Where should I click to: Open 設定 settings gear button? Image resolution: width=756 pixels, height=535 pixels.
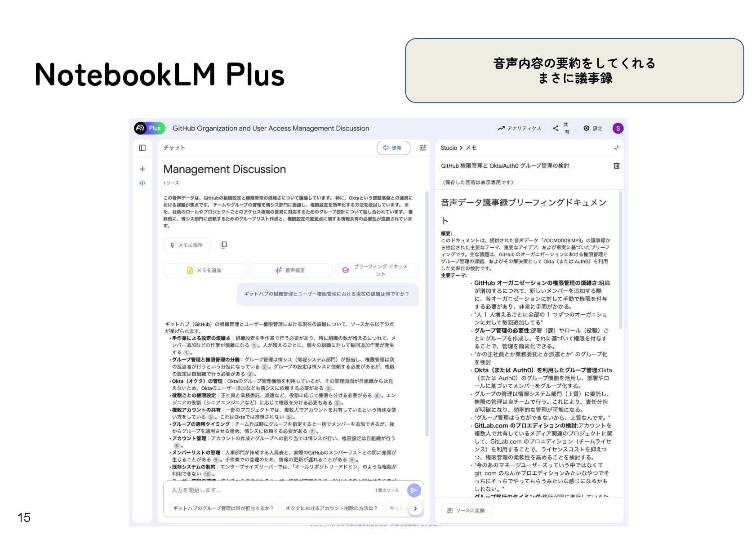(x=593, y=129)
